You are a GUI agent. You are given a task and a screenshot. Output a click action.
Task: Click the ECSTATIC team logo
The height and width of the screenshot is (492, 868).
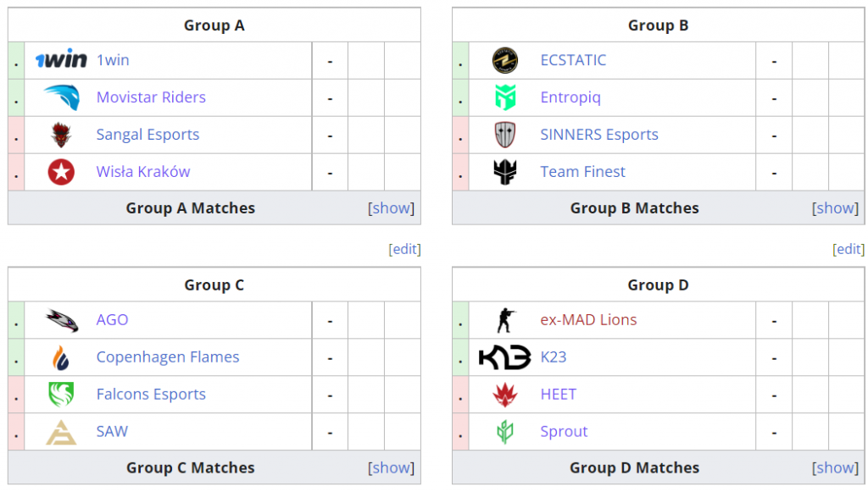(505, 60)
